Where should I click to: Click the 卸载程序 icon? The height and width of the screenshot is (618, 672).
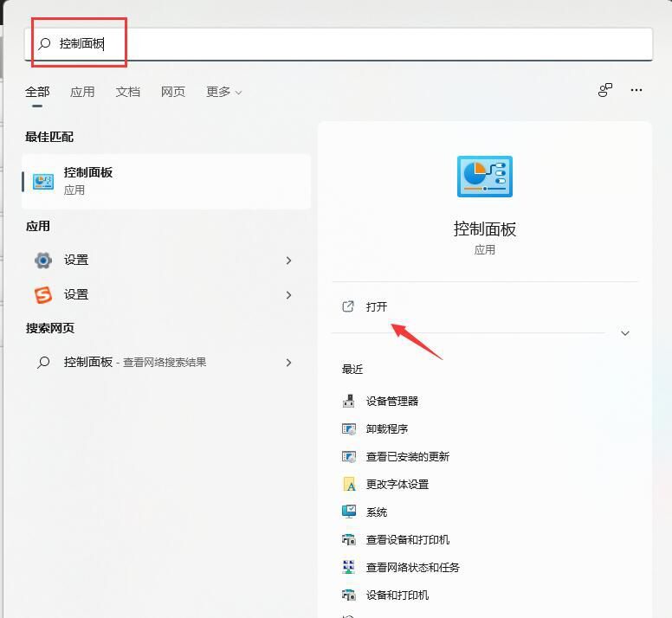coord(349,429)
